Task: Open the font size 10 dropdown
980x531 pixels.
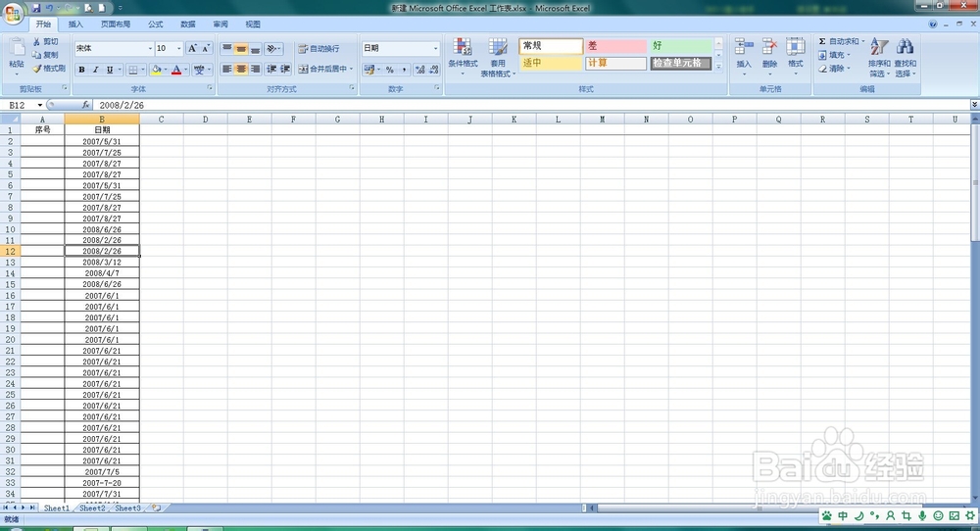Action: click(x=178, y=48)
